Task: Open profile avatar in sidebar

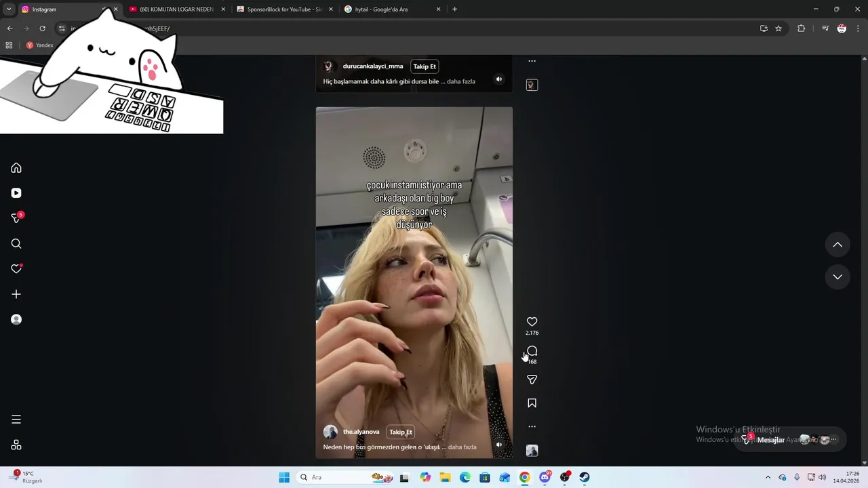Action: click(x=16, y=319)
